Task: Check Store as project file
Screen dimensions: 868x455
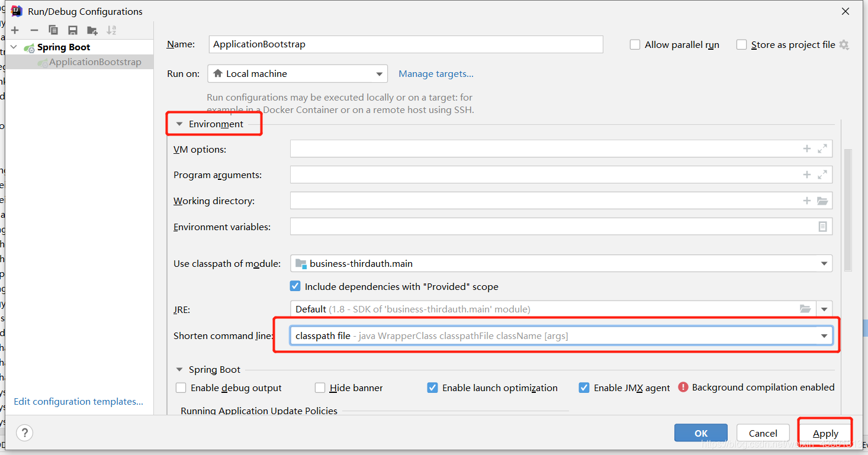Action: (x=741, y=45)
